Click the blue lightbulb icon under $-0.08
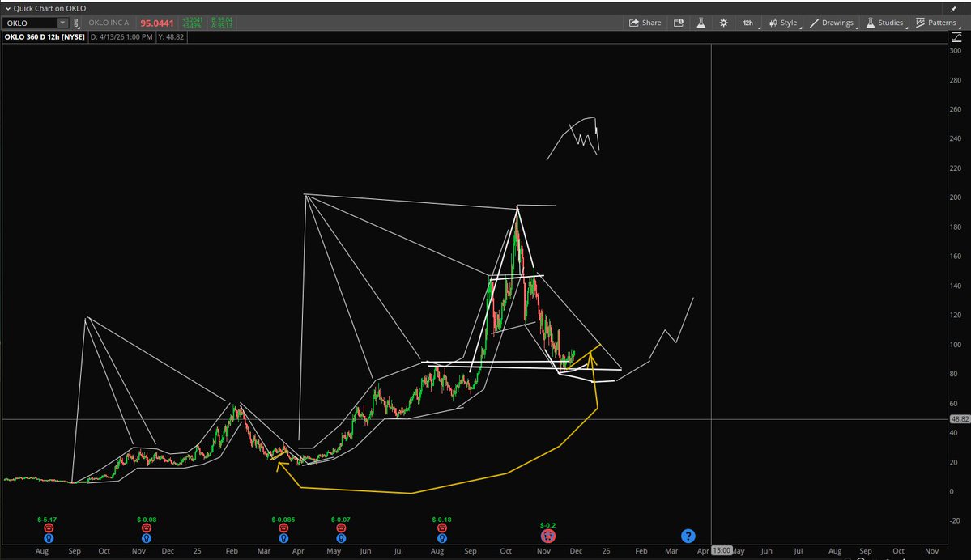The width and height of the screenshot is (971, 560). pos(146,538)
